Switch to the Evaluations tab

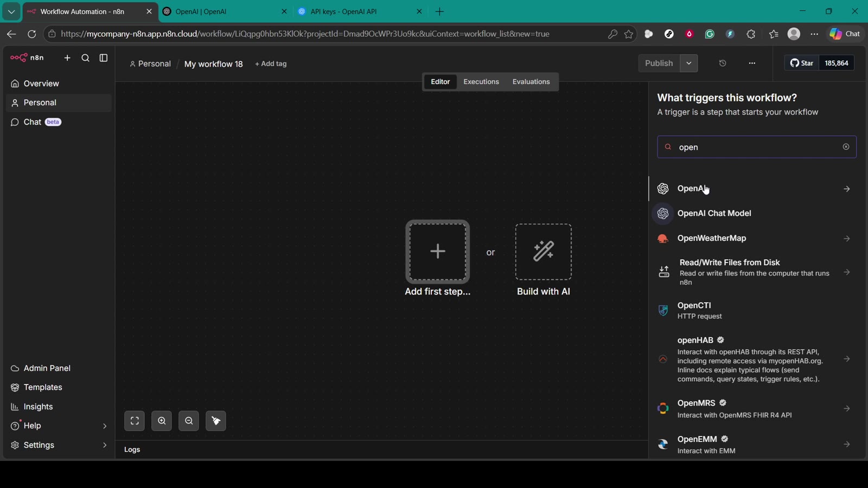tap(531, 82)
